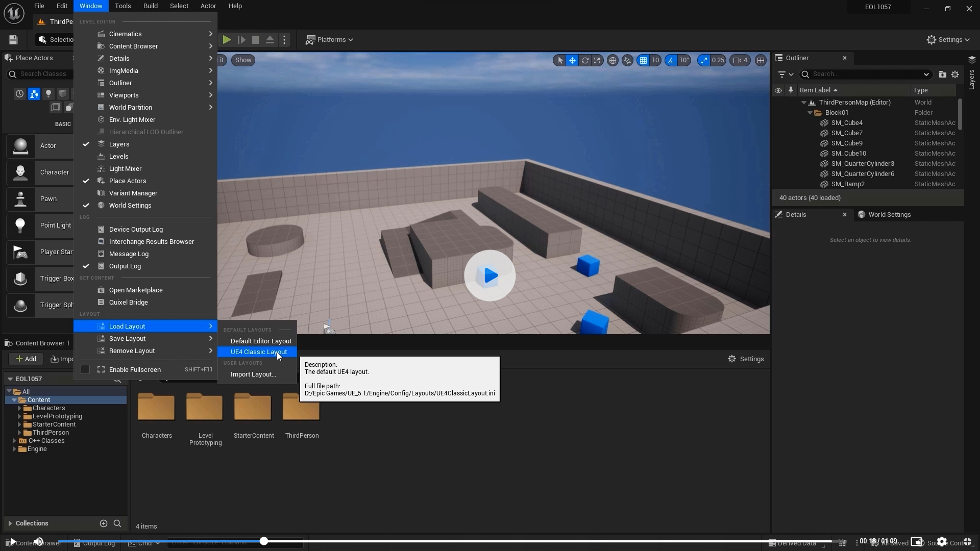The image size is (980, 551).
Task: Select the translate gizmo tool in viewport
Action: coord(572,61)
